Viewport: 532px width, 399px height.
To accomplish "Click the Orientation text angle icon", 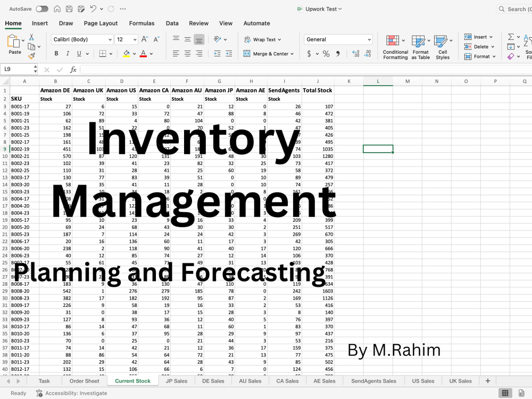I will [x=218, y=39].
